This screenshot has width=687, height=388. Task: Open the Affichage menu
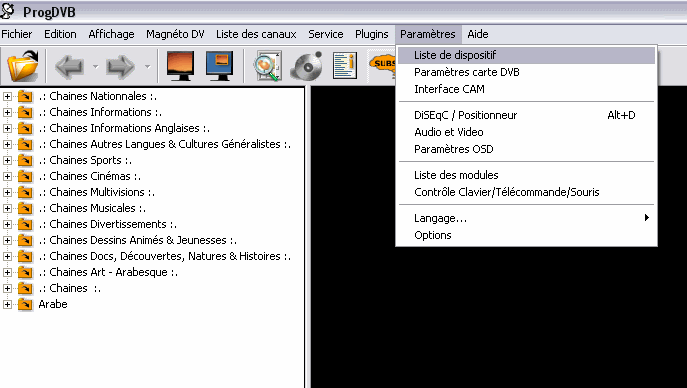pyautogui.click(x=111, y=34)
